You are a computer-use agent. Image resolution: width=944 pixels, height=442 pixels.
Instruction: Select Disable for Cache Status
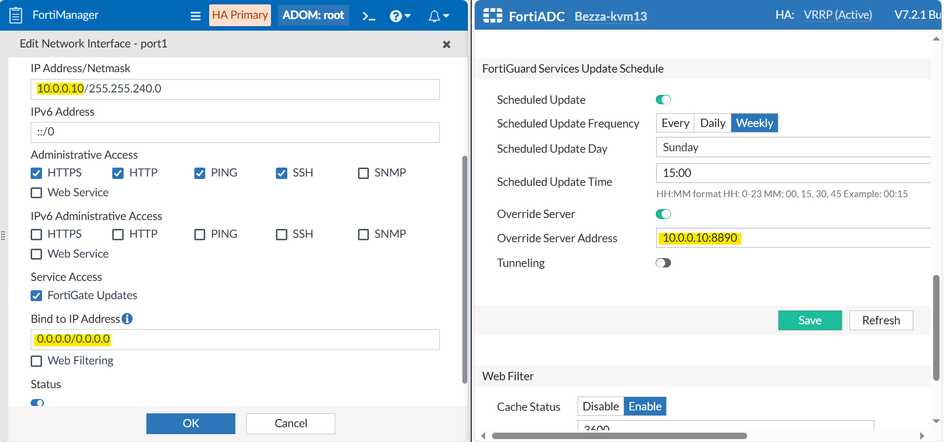(601, 407)
